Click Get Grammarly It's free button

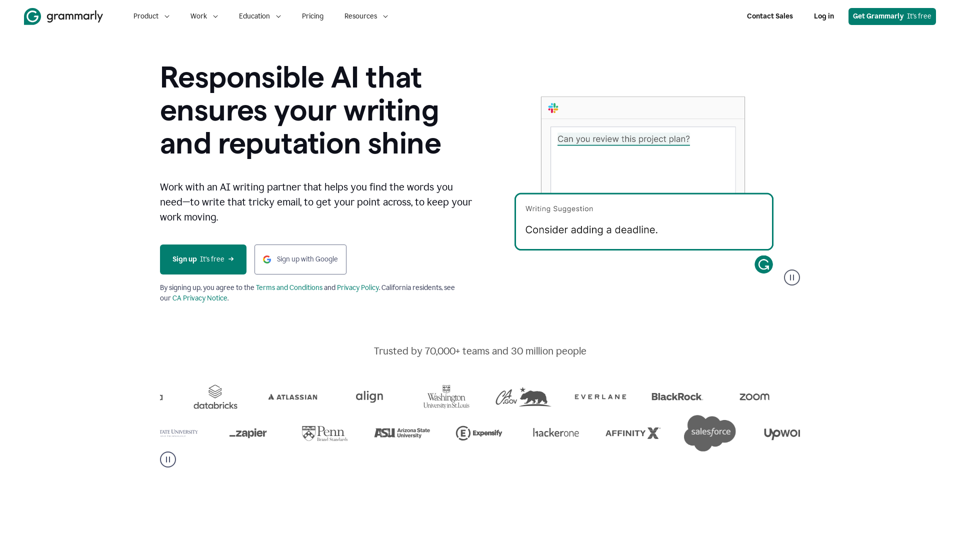pyautogui.click(x=891, y=16)
